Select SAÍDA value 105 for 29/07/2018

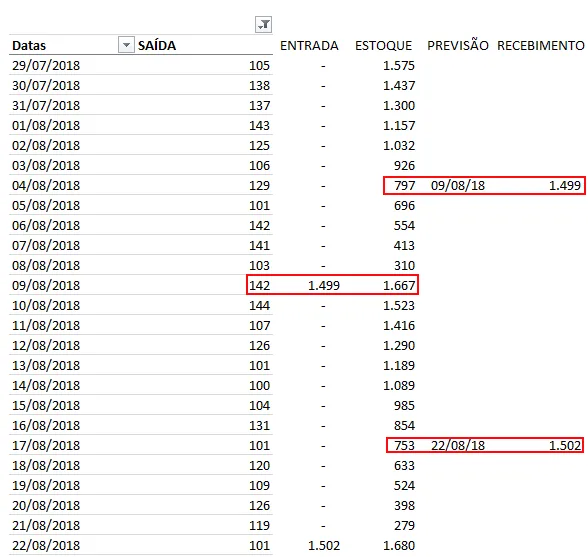pyautogui.click(x=260, y=66)
